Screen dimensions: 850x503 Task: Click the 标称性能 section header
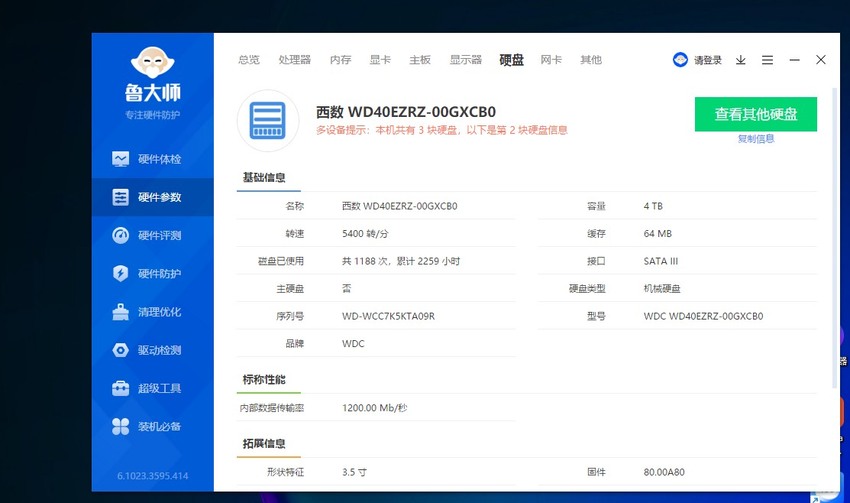(x=264, y=379)
